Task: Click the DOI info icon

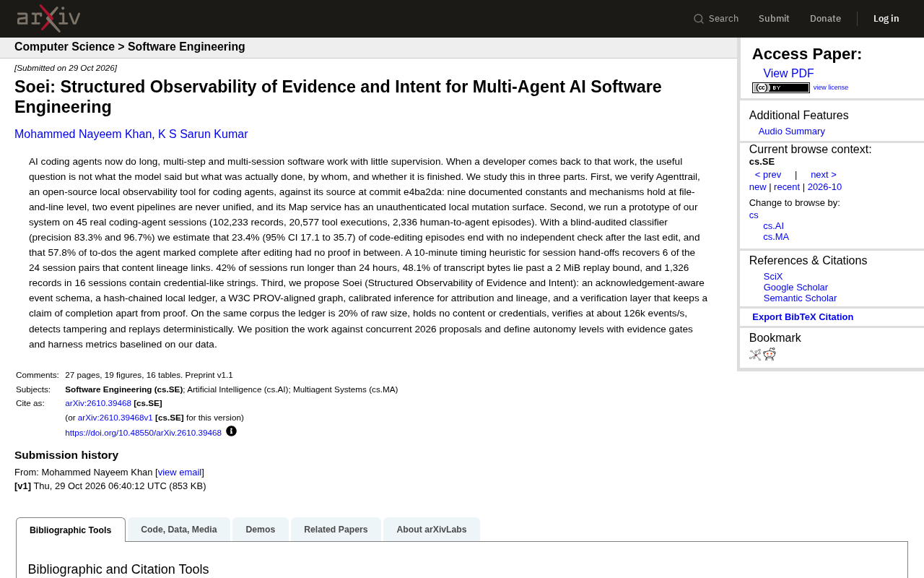Action: 231,431
